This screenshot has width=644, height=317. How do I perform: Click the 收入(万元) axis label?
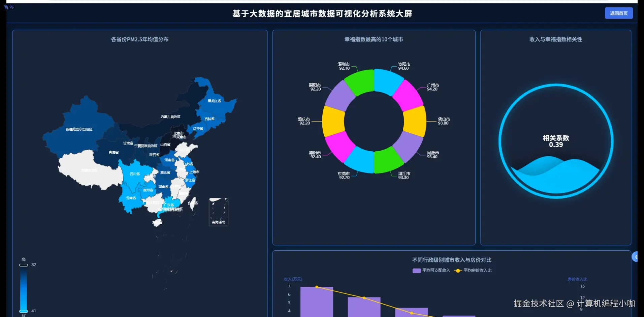293,279
